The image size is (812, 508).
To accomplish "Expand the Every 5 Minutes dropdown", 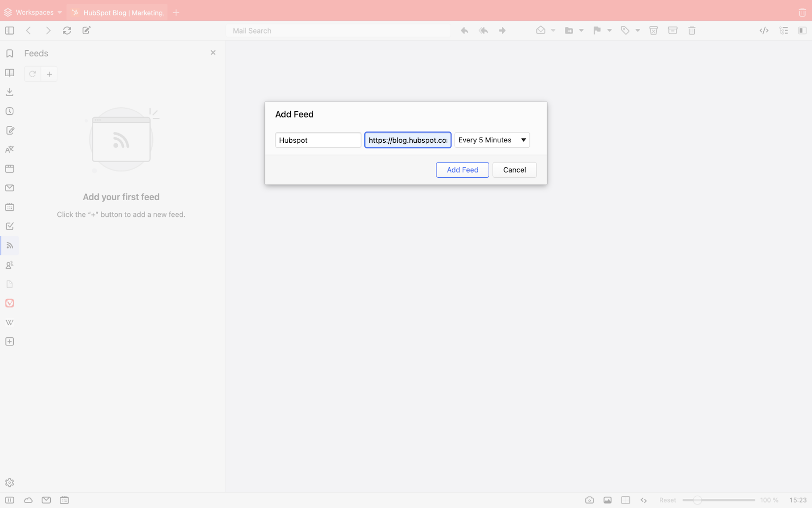I will click(492, 140).
